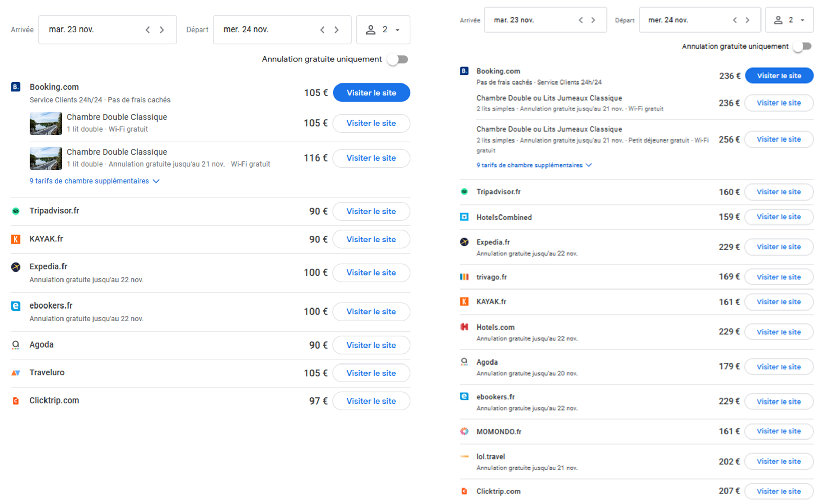
Task: Click the MOMONDO.fr provider name
Action: [x=499, y=432]
